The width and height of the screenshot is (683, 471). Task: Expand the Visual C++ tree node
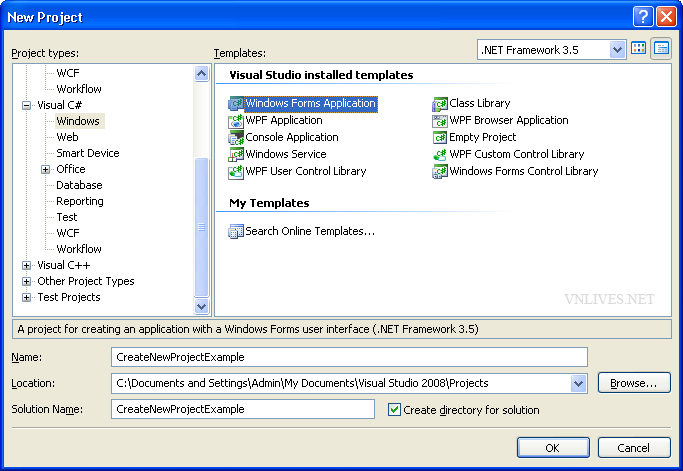pos(27,265)
